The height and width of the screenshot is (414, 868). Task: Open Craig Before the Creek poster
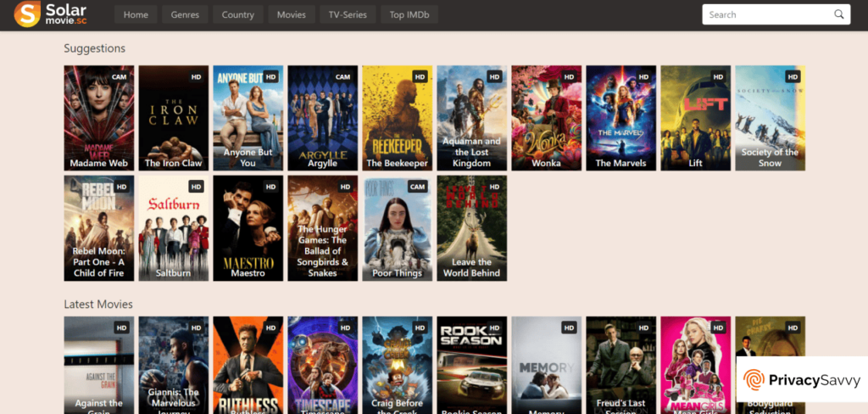tap(398, 366)
